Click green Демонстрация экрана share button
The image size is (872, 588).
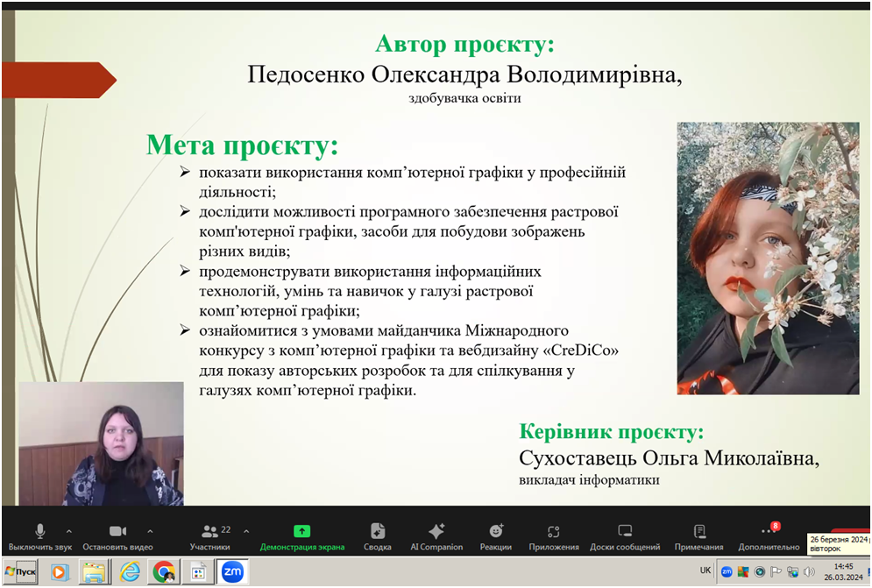302,537
